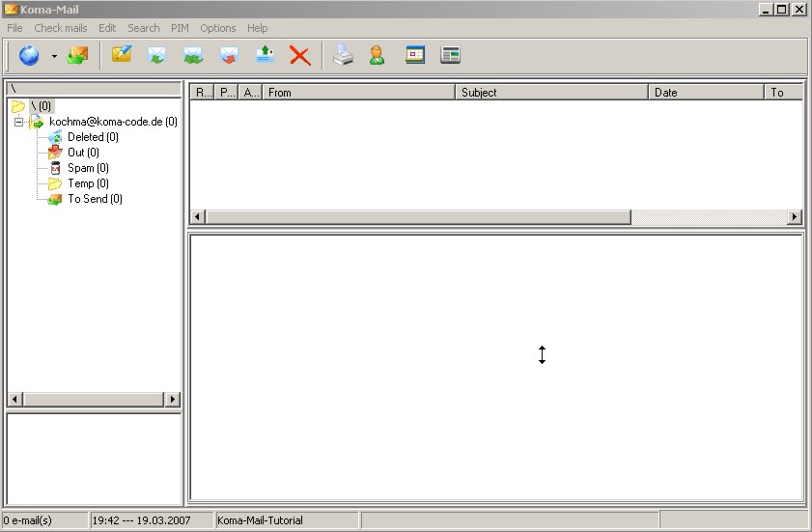
Task: Open the Help menu
Action: tap(258, 28)
